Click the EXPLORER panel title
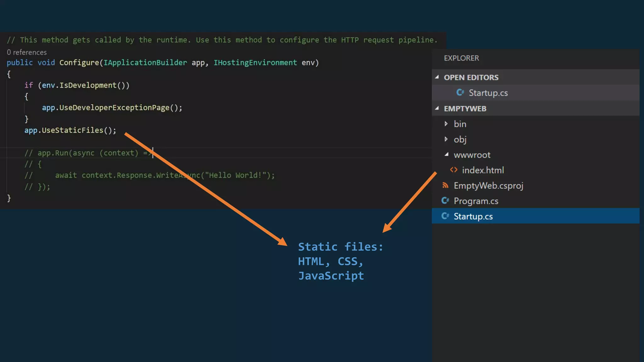This screenshot has width=644, height=362. (461, 58)
